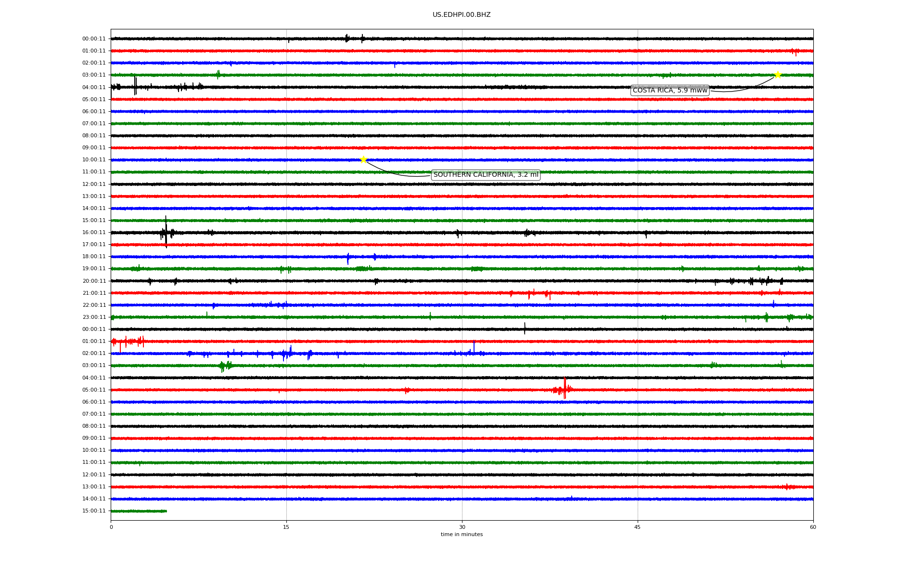Click the x-axis tick label 15
The image size is (924, 578).
click(x=286, y=527)
